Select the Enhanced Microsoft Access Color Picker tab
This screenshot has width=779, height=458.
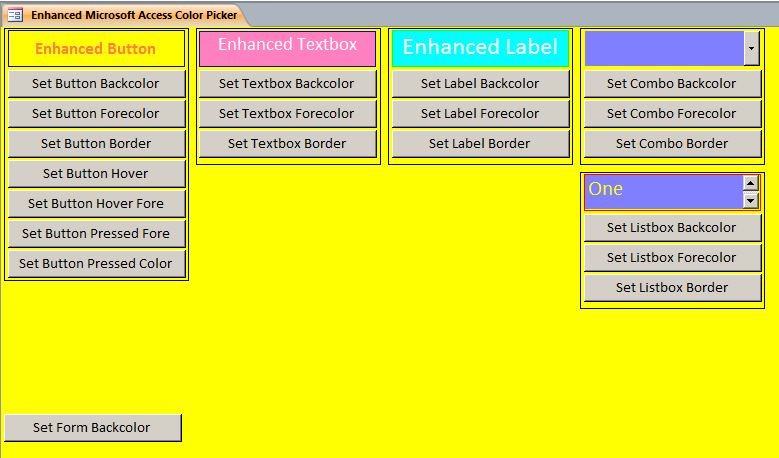(124, 15)
